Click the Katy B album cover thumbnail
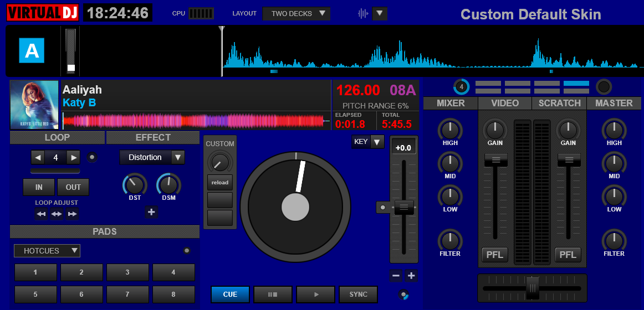 click(x=34, y=105)
